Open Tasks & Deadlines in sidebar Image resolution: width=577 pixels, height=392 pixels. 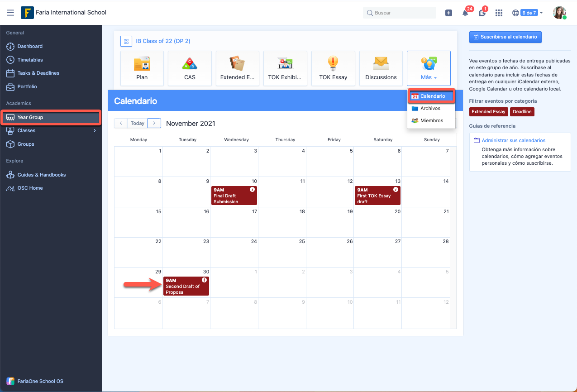(x=38, y=73)
